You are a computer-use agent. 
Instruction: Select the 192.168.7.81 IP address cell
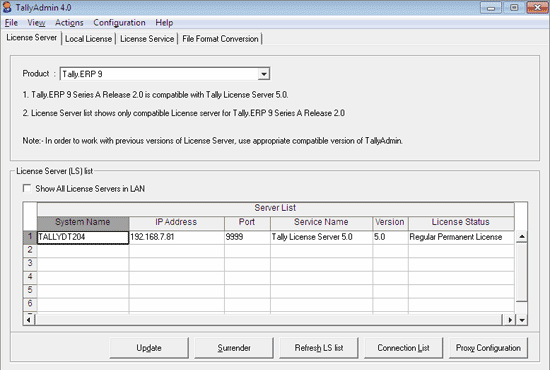(176, 237)
